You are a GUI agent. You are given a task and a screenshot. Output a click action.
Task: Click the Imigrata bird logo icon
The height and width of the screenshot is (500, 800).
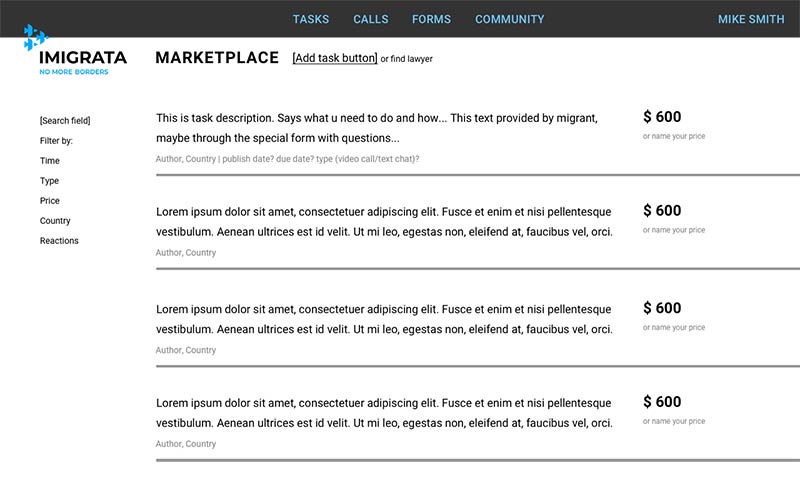coord(36,37)
